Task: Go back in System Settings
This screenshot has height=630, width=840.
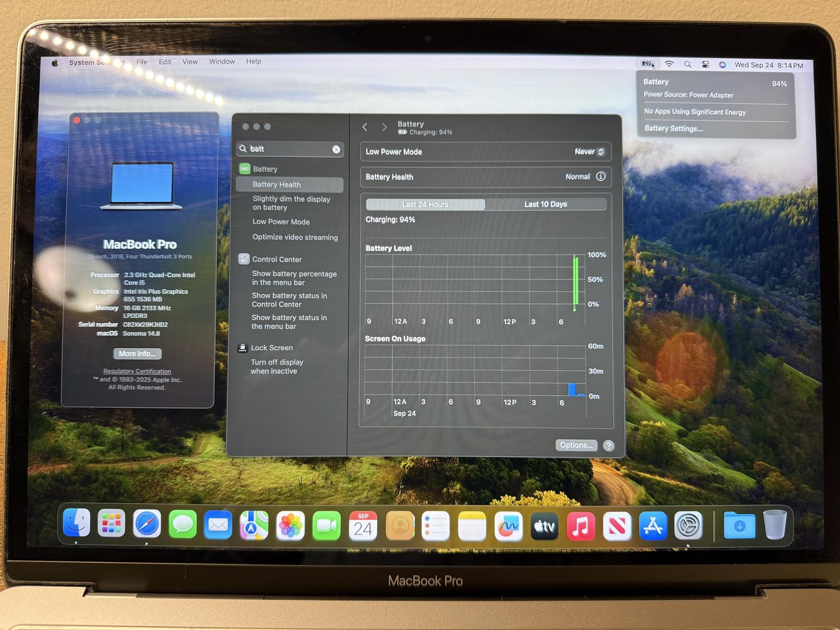Action: (x=365, y=127)
